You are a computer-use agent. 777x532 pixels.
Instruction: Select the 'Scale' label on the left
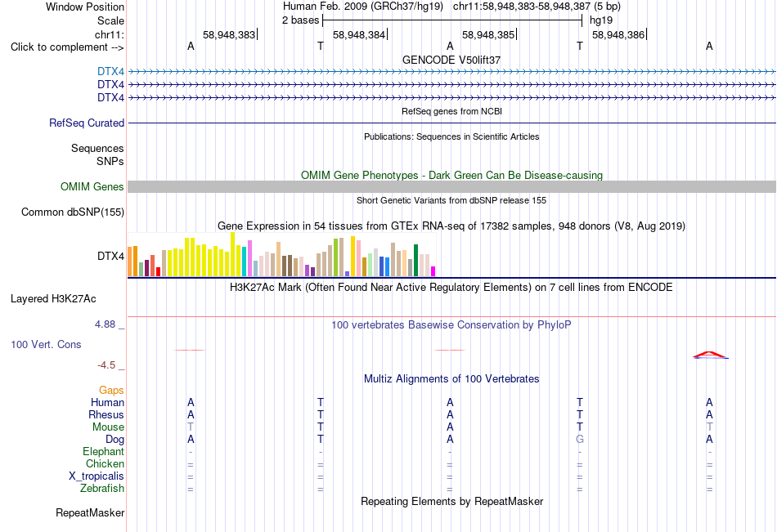(x=110, y=20)
